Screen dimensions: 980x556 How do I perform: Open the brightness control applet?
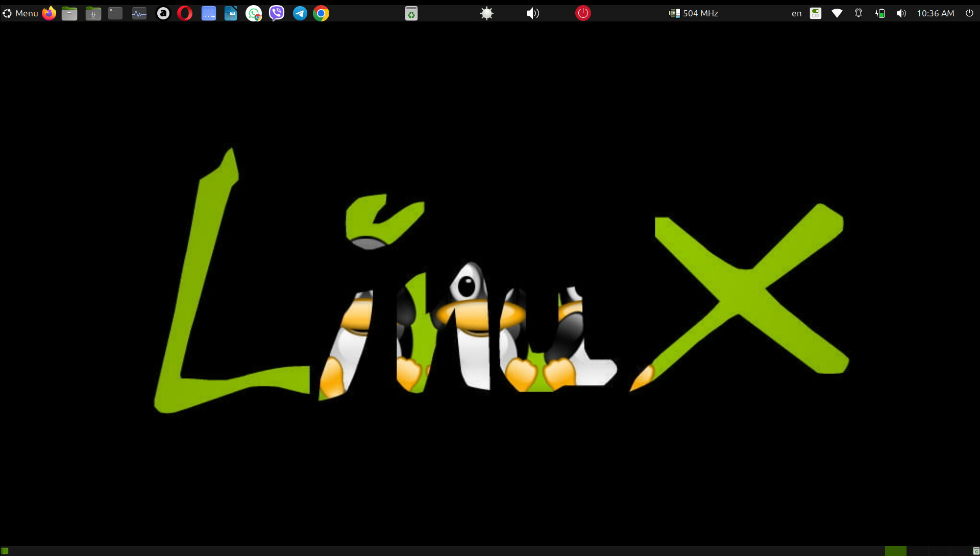pos(486,13)
